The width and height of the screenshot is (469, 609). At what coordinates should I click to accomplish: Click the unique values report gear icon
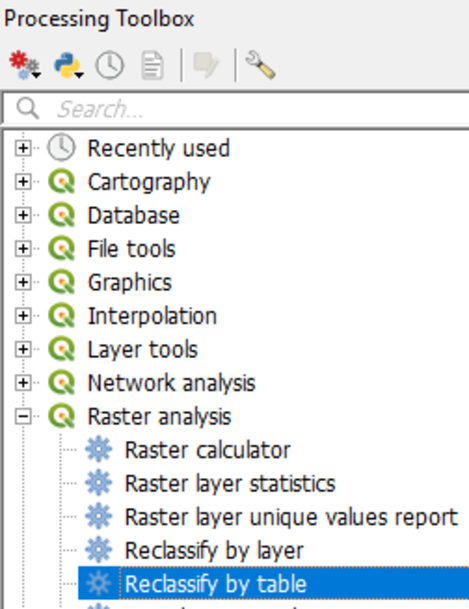[x=99, y=516]
